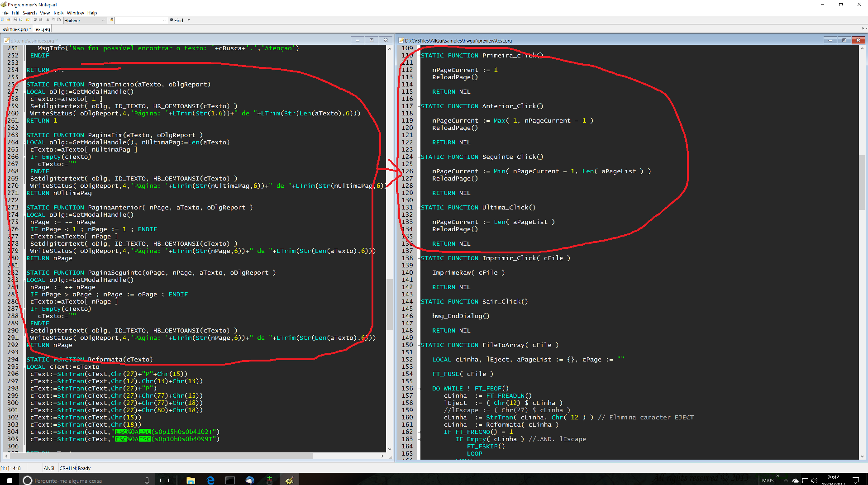Open the Tools menu

tap(58, 13)
